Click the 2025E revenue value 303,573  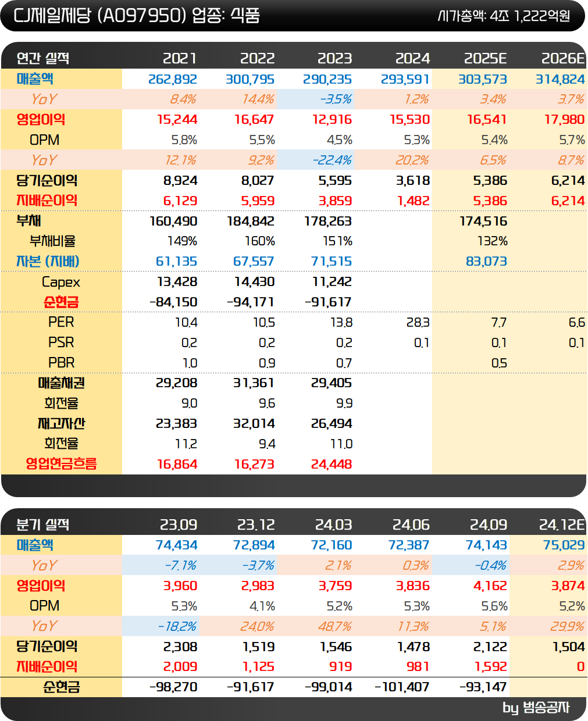[483, 79]
